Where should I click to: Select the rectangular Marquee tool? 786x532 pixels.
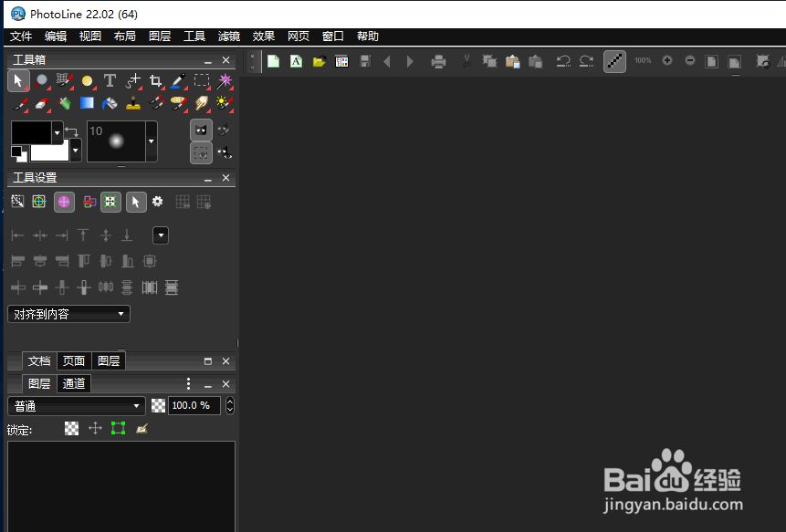point(202,80)
